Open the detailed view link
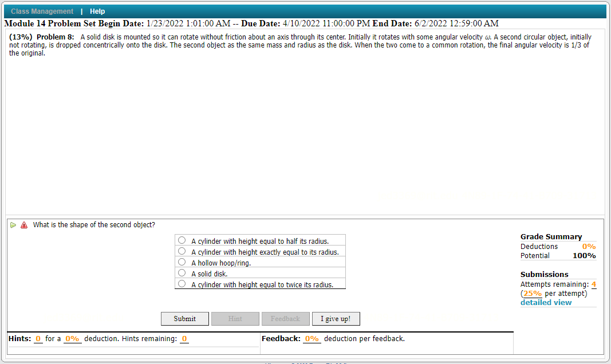Image resolution: width=611 pixels, height=364 pixels. [546, 302]
